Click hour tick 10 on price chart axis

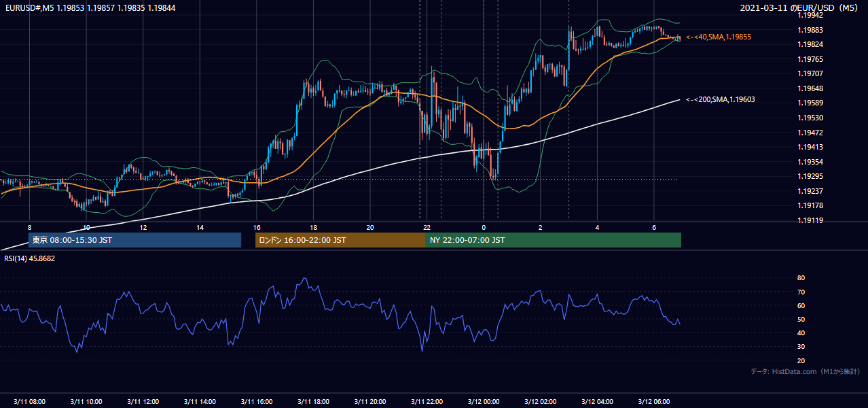click(x=86, y=227)
